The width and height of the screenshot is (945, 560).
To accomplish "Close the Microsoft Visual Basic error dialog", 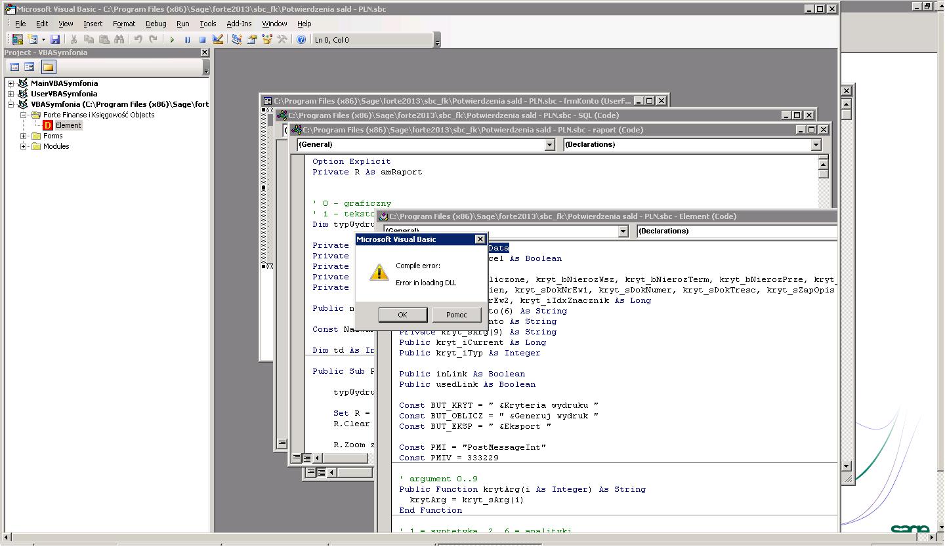I will click(480, 239).
